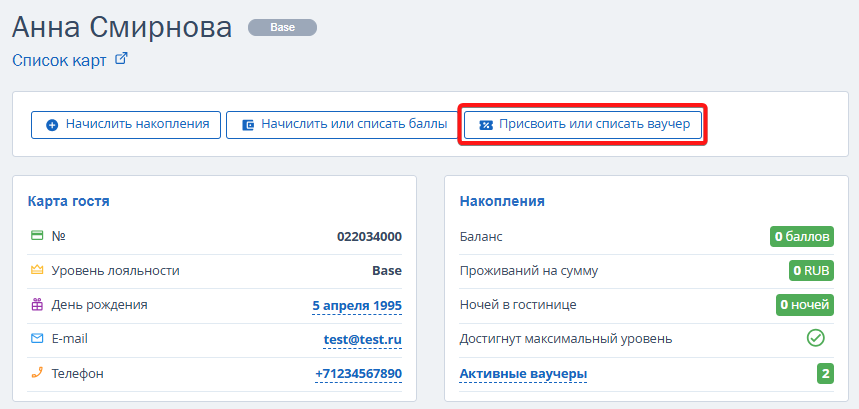Edit birthday value 5 апреля 1995
The width and height of the screenshot is (859, 409).
pos(357,306)
